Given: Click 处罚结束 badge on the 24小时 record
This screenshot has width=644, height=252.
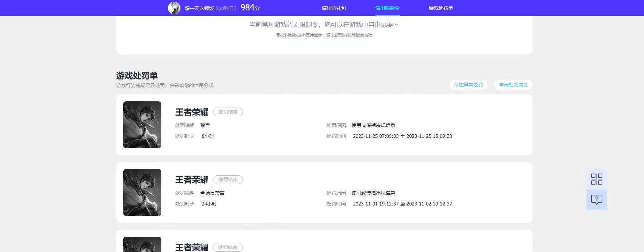Looking at the screenshot, I should tap(228, 179).
